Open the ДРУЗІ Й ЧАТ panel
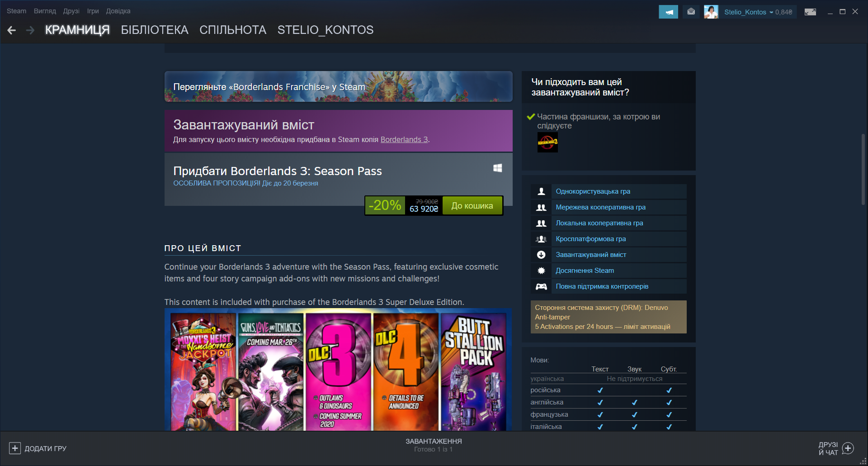This screenshot has height=466, width=868. tap(836, 448)
